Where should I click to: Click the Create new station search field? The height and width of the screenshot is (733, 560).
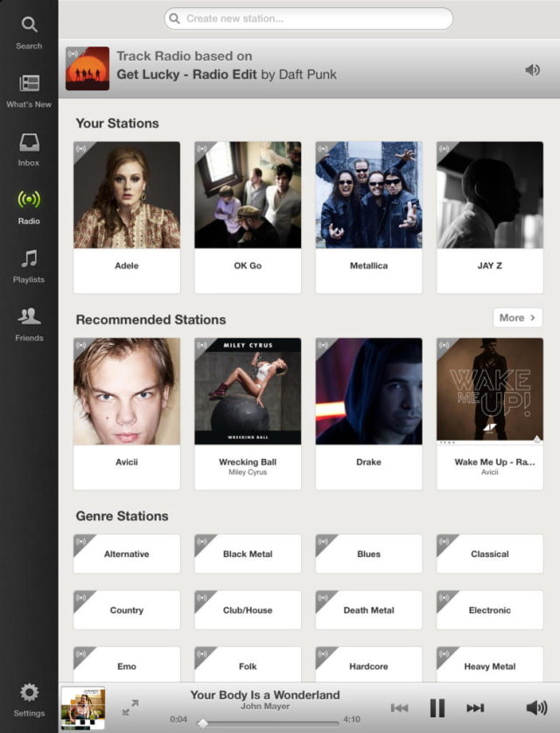[308, 18]
